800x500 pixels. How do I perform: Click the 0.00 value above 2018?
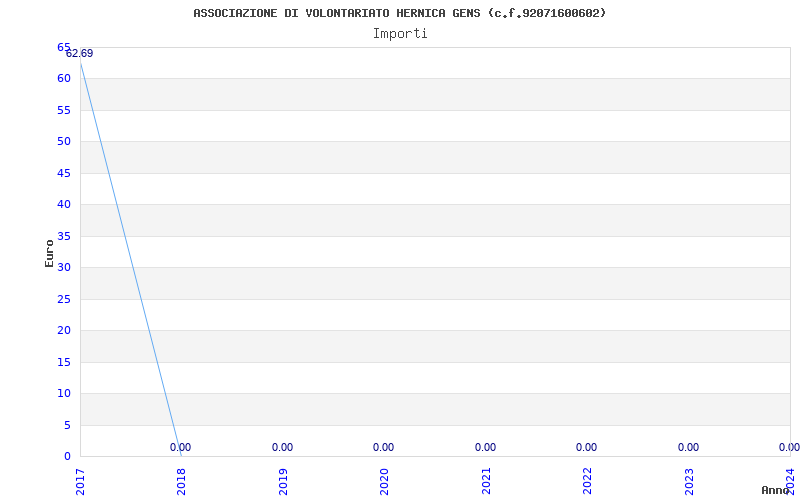point(180,447)
